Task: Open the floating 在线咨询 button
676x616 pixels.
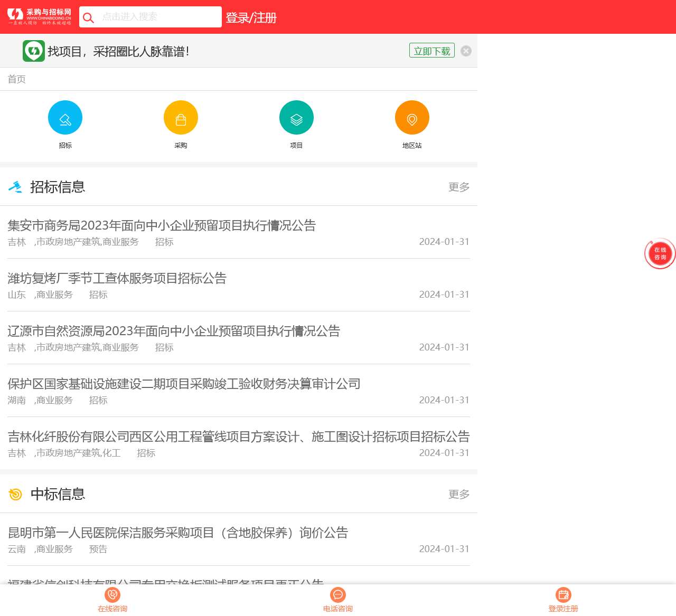Action: click(660, 253)
